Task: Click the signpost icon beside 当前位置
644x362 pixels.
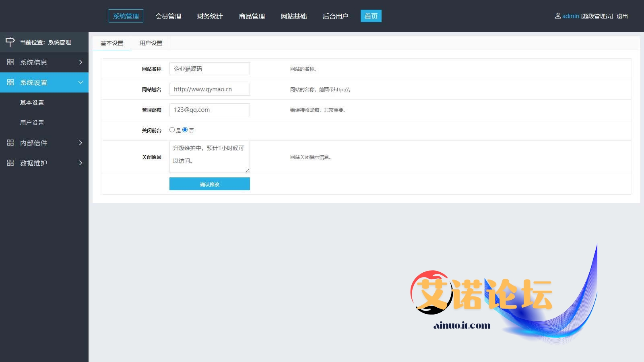Action: [x=10, y=42]
